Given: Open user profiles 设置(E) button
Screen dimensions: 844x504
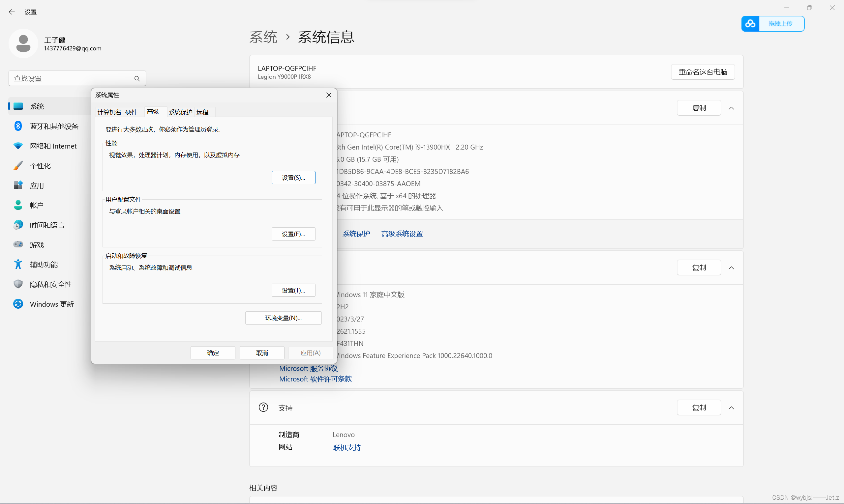Looking at the screenshot, I should [x=293, y=234].
